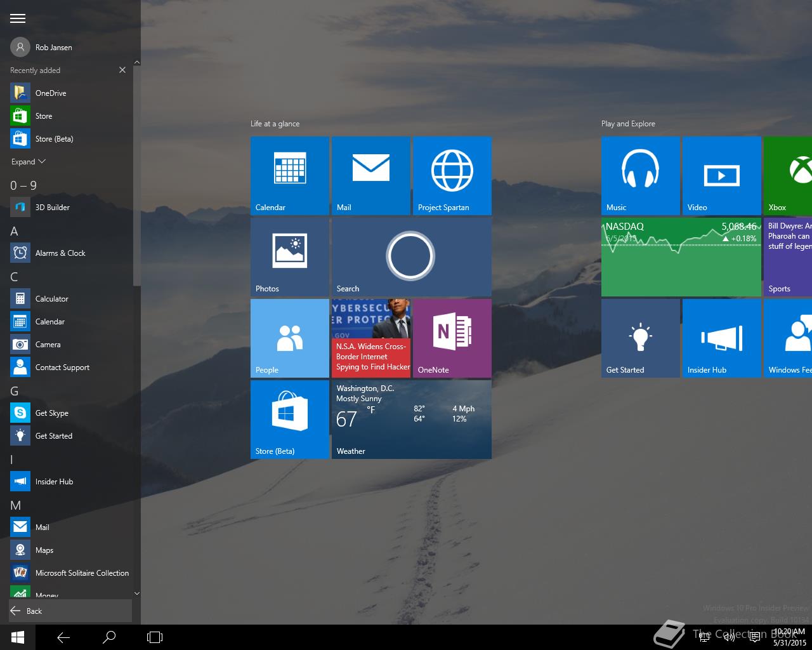Open the clock showing 10:20 AM
Viewport: 812px width, 650px height.
tap(790, 637)
